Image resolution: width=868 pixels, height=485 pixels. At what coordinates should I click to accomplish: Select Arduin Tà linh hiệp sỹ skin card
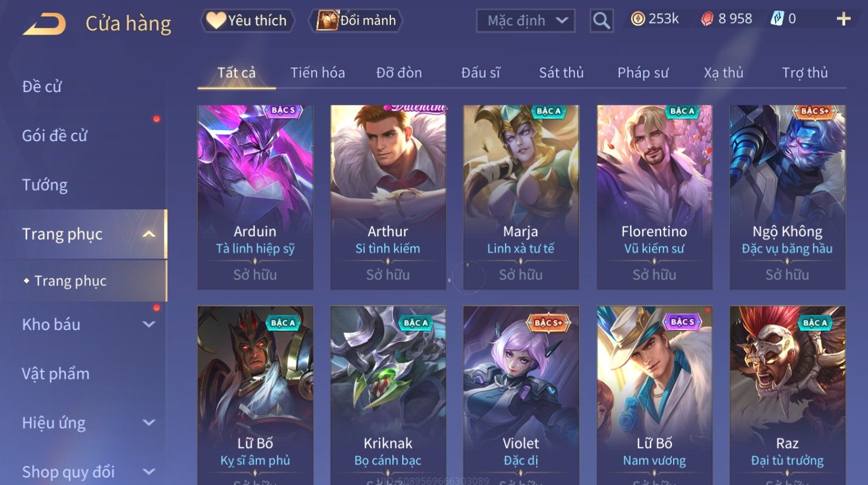click(255, 197)
